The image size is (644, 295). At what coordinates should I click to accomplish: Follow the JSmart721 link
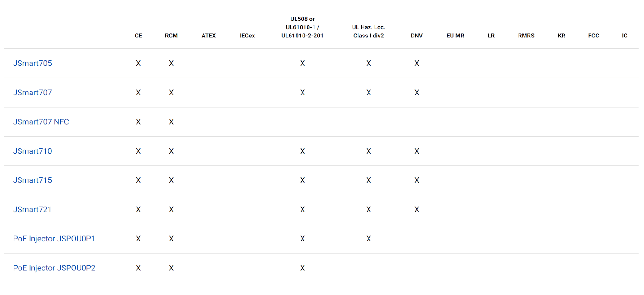(x=32, y=209)
